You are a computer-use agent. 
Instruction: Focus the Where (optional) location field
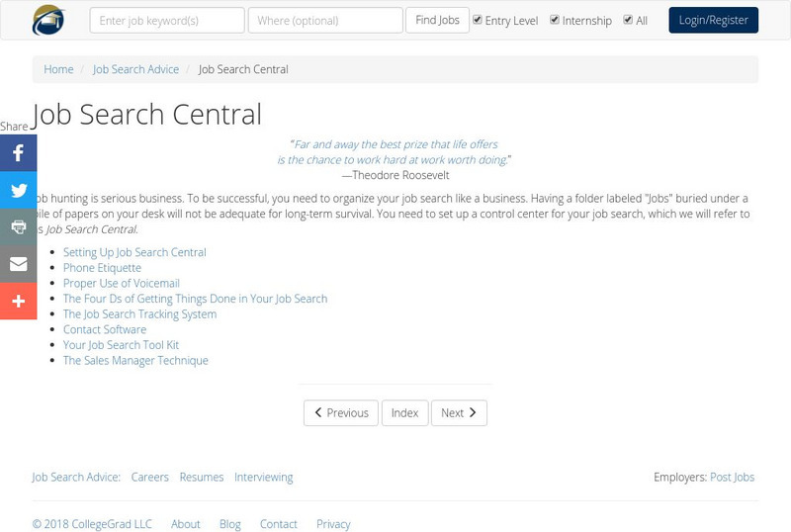[x=325, y=21]
